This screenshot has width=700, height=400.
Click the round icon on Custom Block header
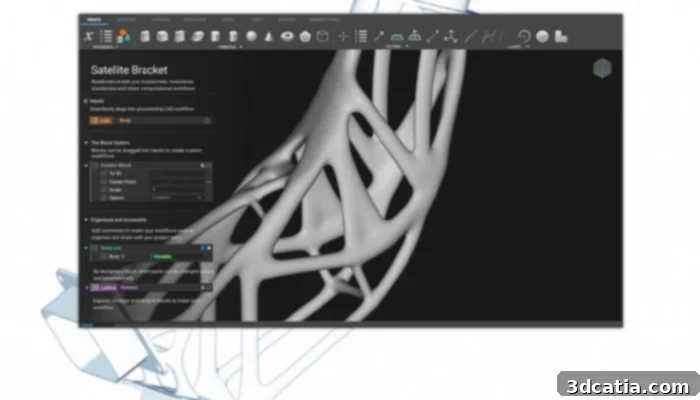click(x=208, y=166)
